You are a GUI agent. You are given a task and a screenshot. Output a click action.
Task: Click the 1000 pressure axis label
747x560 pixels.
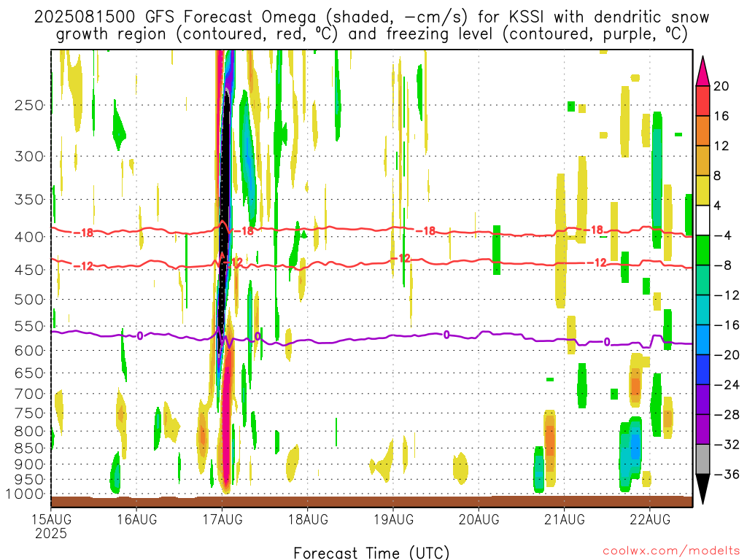[26, 494]
